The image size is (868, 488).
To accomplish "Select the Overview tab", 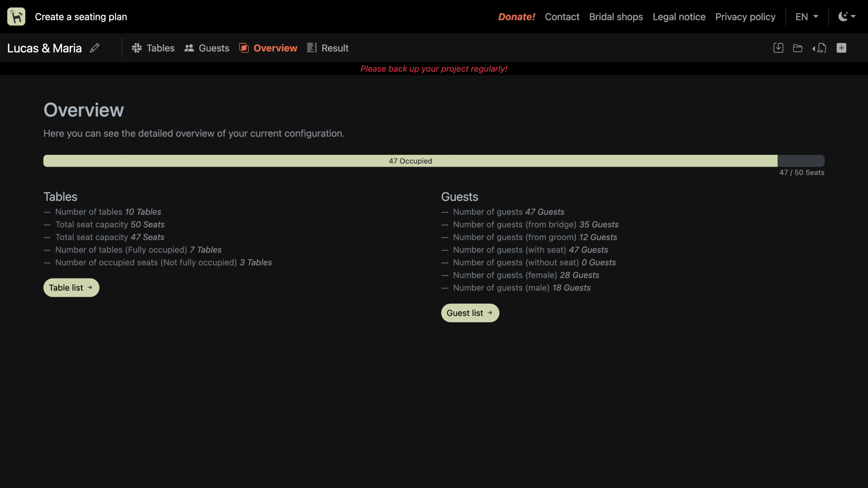I will [268, 48].
